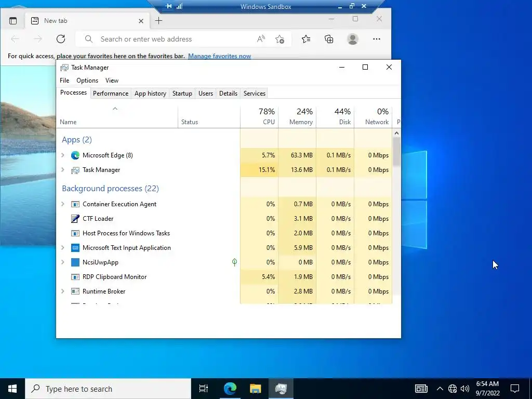Expand the Microsoft Edge (8) process group

tap(63, 155)
